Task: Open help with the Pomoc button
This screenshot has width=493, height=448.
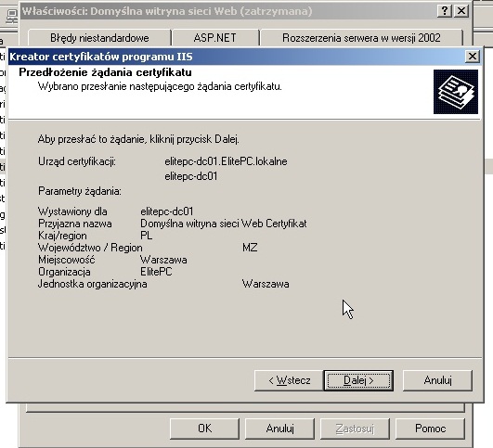Action: (430, 429)
